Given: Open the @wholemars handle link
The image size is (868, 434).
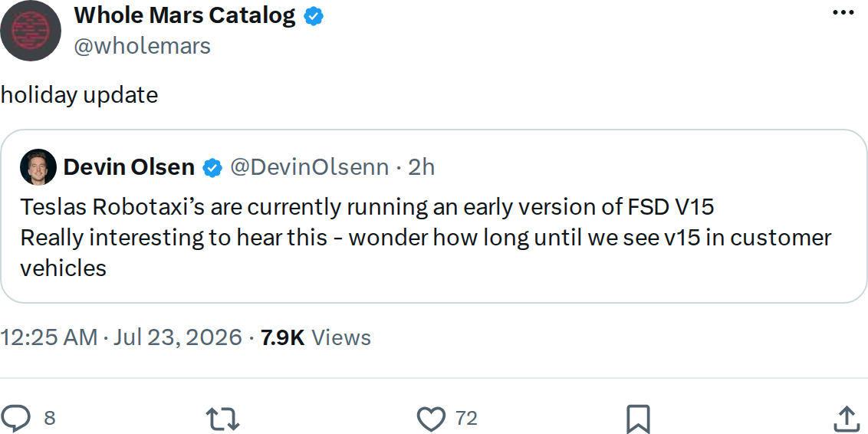Looking at the screenshot, I should 143,46.
